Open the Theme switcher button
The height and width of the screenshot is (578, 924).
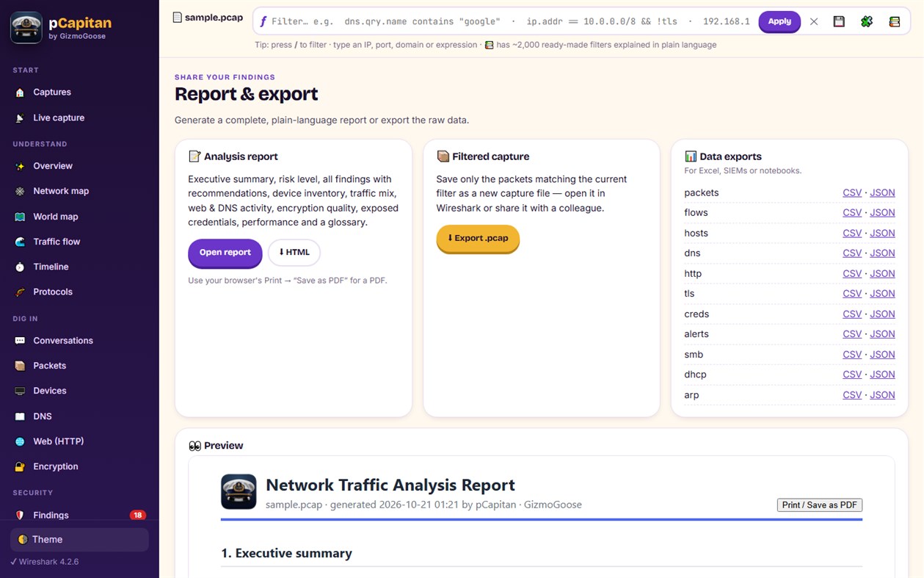[79, 540]
